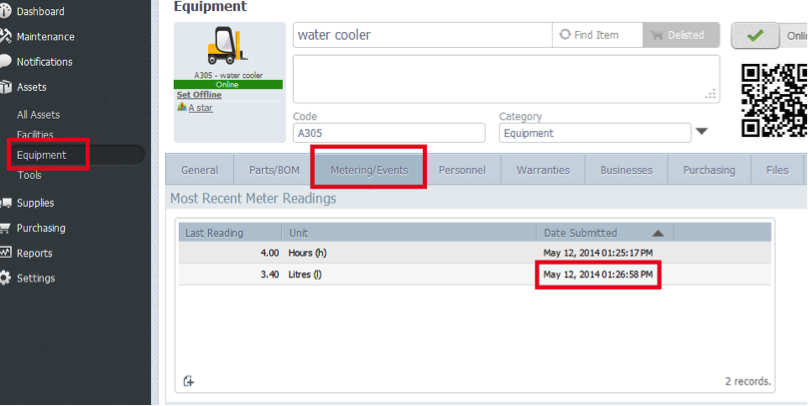Switch to the Purchasing tab
This screenshot has width=808, height=406.
pos(709,170)
